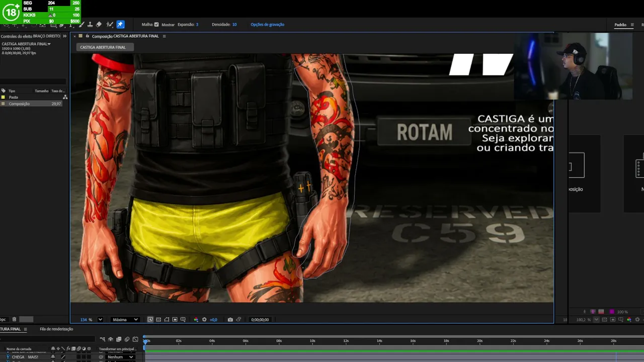
Task: Select the Roto Brush tool in toolbar
Action: point(110,24)
